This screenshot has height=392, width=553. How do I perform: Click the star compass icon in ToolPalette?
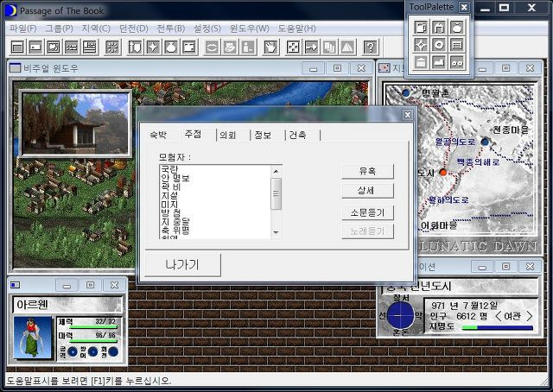pyautogui.click(x=421, y=45)
